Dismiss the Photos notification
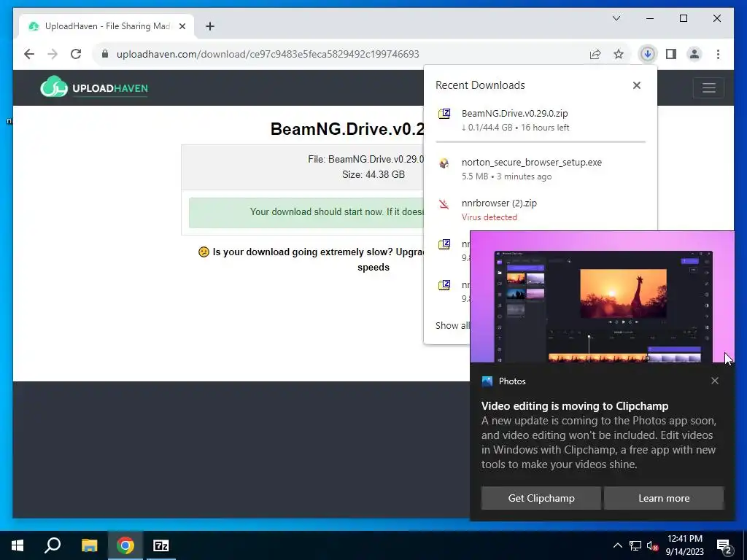The image size is (747, 560). (715, 381)
